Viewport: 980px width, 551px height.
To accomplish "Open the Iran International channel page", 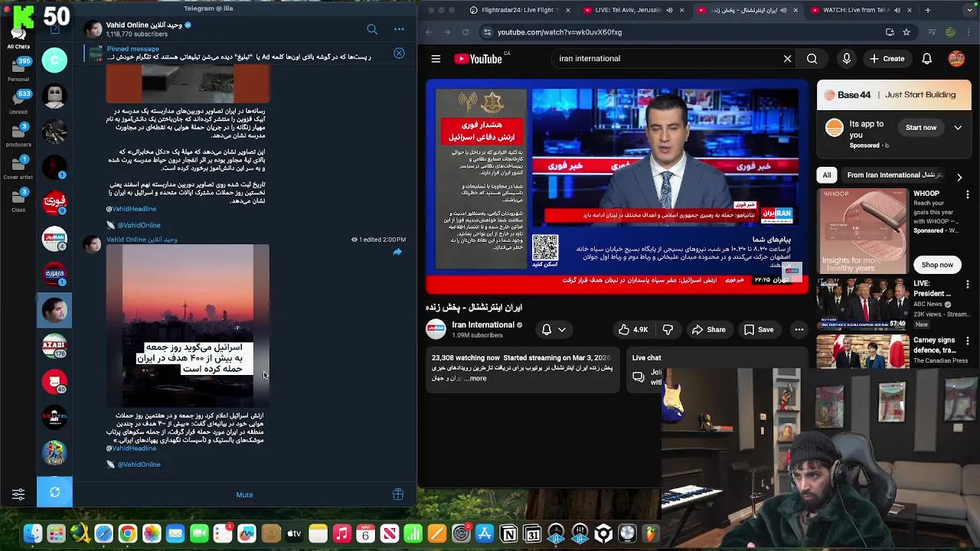I will (483, 324).
